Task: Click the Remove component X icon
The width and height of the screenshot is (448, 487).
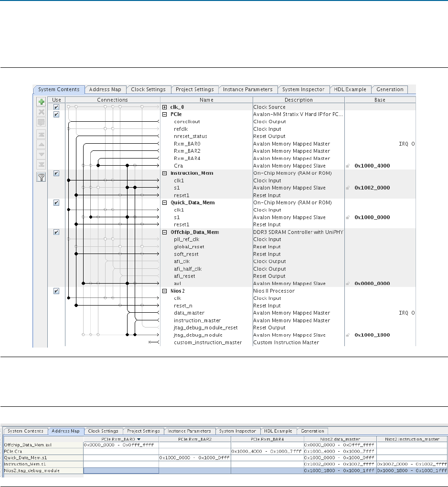Action: pos(42,112)
